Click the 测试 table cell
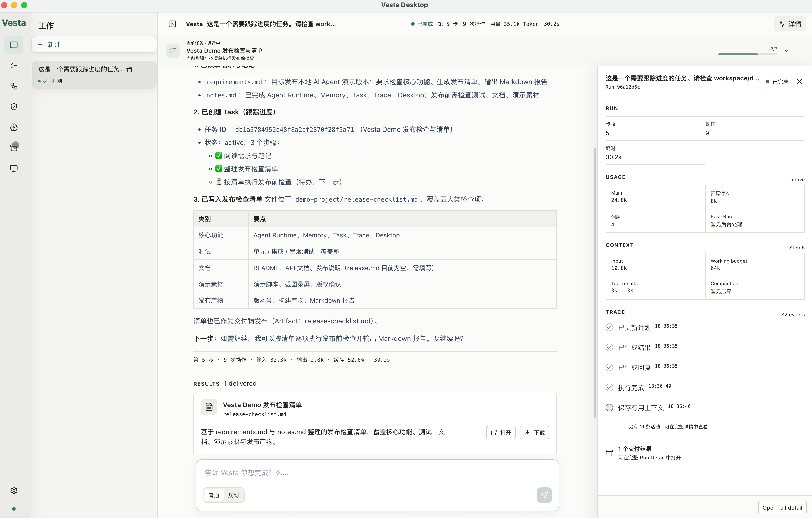The image size is (812, 518). [221, 251]
